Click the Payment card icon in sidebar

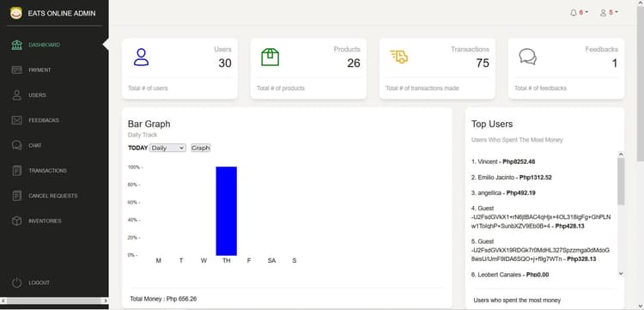(x=17, y=70)
